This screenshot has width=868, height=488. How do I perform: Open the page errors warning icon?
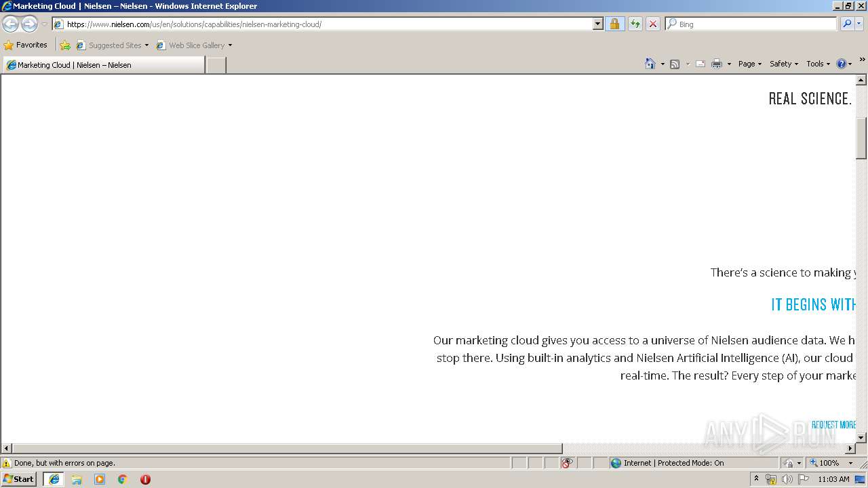[7, 463]
